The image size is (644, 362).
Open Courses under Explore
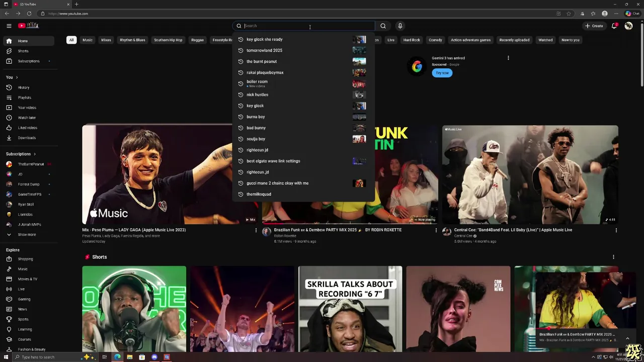[x=29, y=339]
